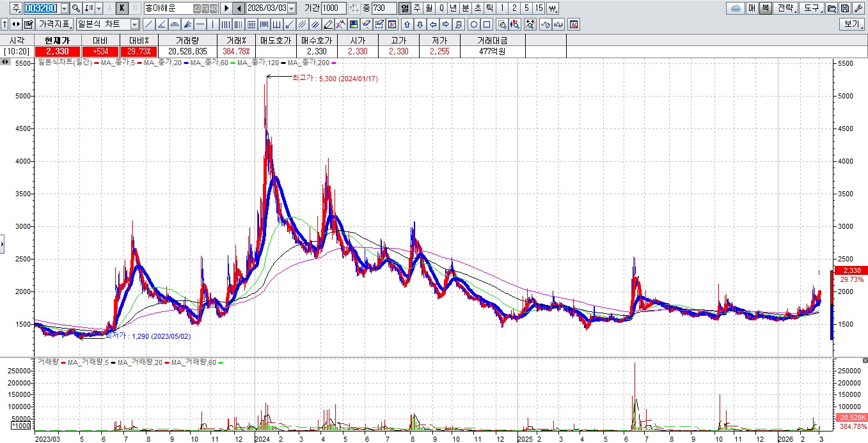Click the 보기 view button
Viewport: 868px width, 443px height.
(x=853, y=24)
